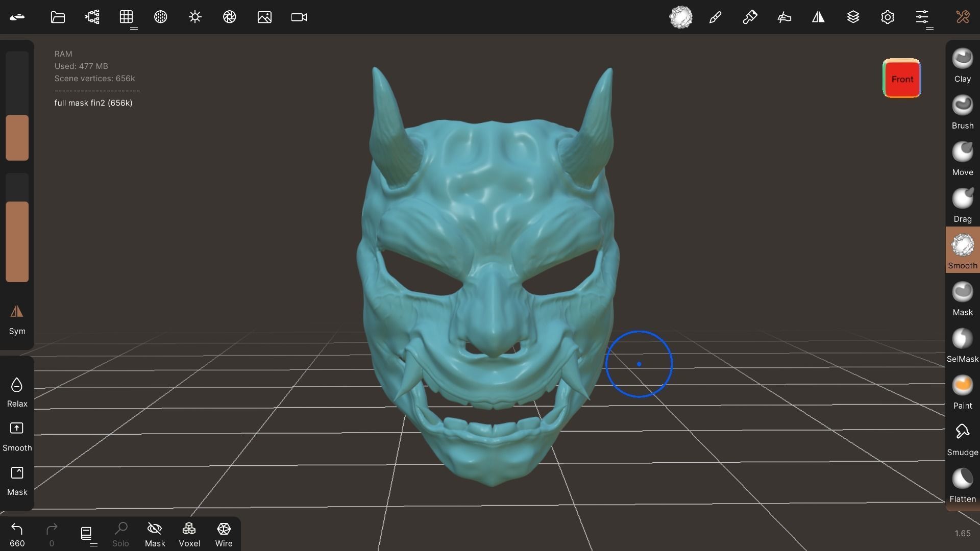Adjust the upper radius slider

tap(17, 106)
